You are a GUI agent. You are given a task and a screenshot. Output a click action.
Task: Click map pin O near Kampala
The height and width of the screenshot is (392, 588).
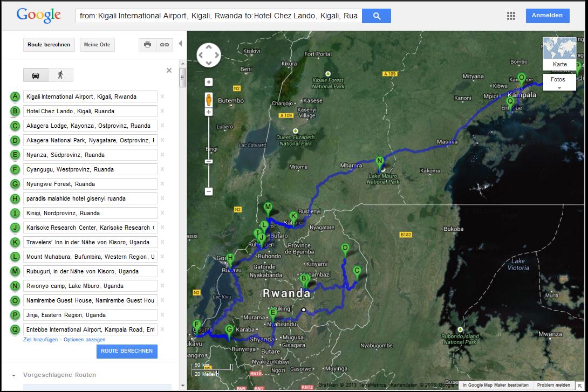pyautogui.click(x=522, y=79)
